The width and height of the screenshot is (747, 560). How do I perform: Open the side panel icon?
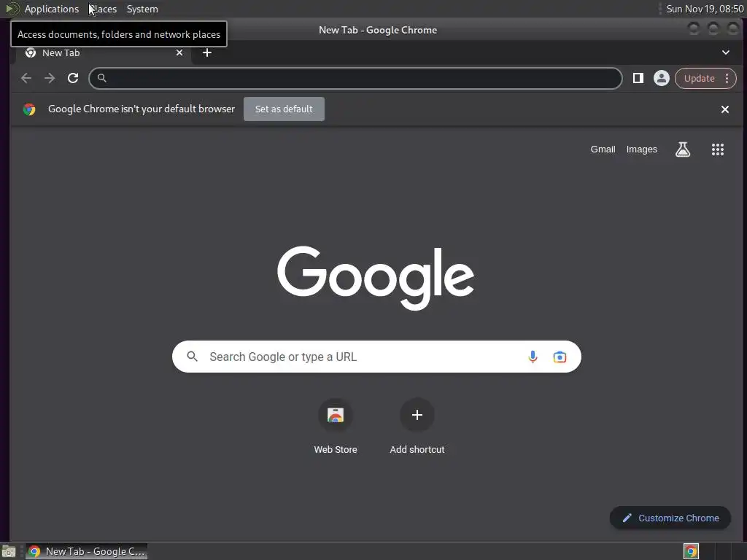[x=638, y=78]
